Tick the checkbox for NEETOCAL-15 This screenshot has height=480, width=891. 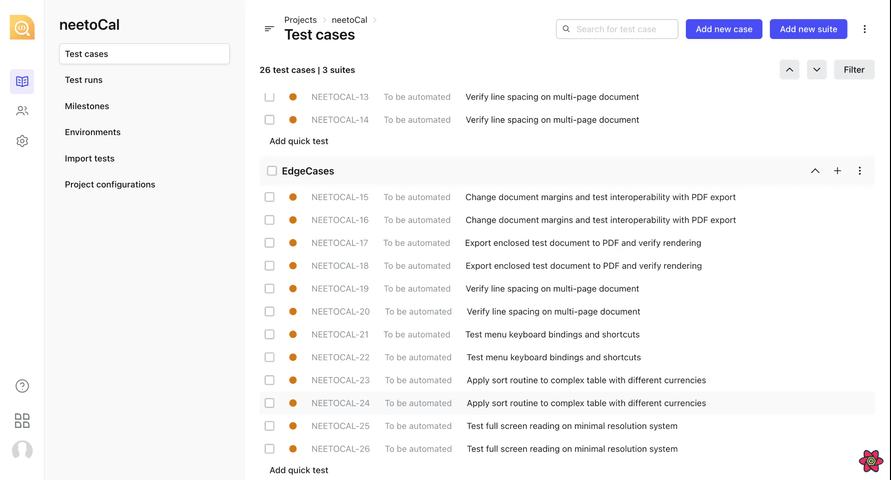pyautogui.click(x=269, y=197)
